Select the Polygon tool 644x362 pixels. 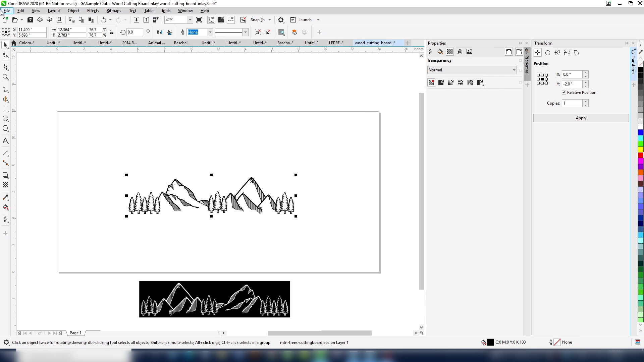point(5,129)
